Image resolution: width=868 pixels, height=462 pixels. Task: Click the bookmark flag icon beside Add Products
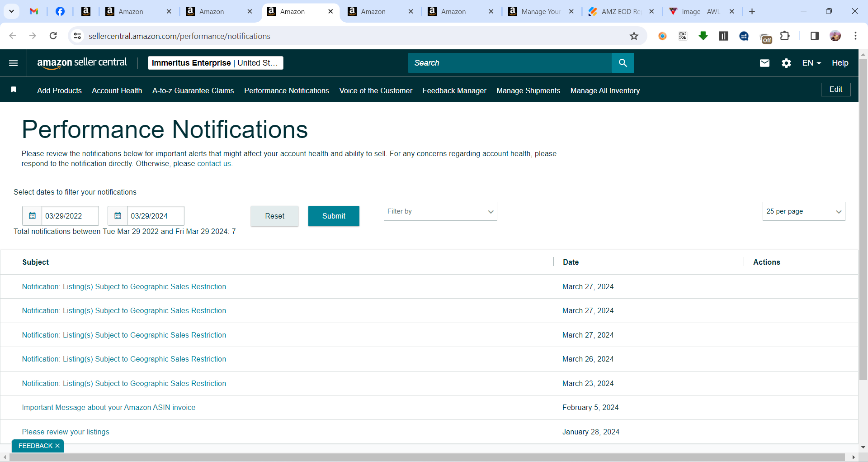click(14, 90)
